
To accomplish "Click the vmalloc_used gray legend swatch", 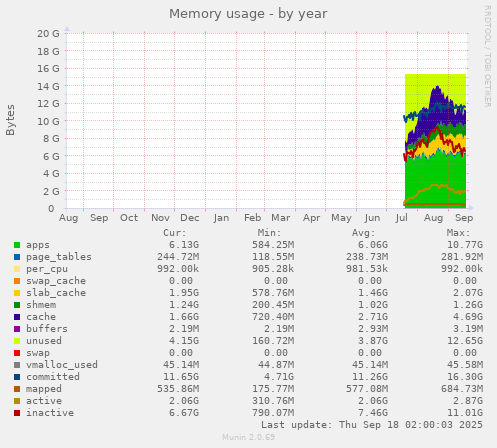I will coord(17,365).
